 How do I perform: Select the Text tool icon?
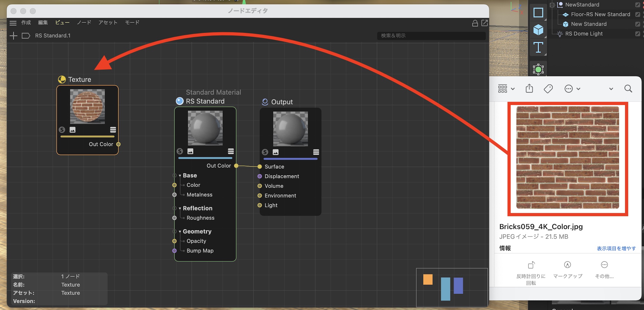pos(538,48)
